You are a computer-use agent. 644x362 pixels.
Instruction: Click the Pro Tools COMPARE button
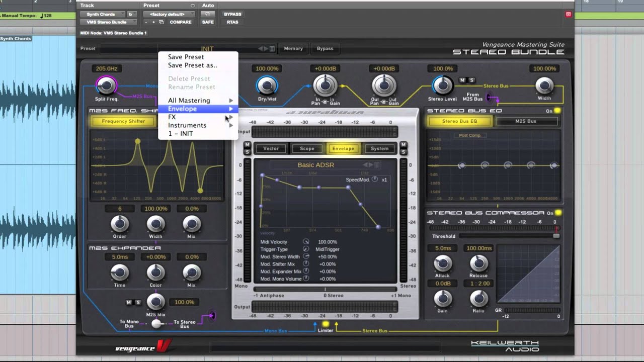181,22
